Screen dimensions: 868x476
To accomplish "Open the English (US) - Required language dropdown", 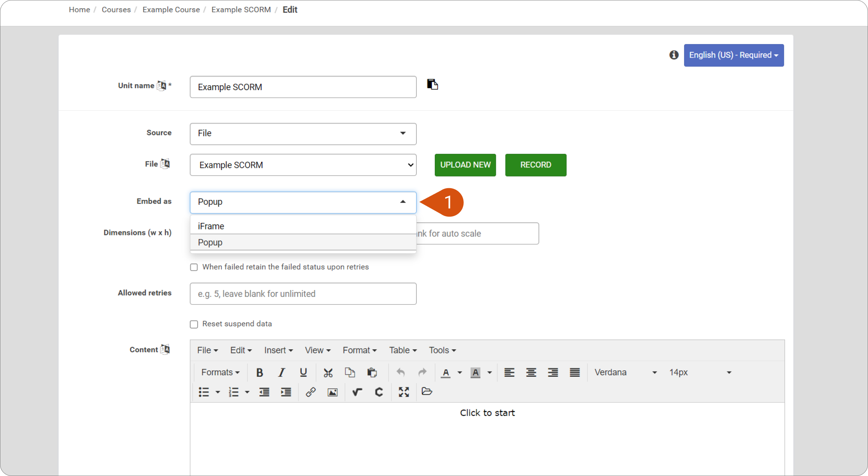I will pos(734,55).
